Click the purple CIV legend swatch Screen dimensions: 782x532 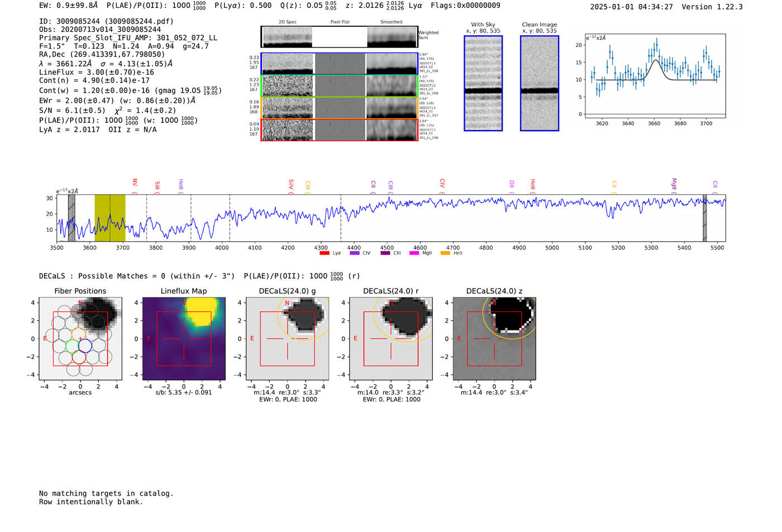354,253
